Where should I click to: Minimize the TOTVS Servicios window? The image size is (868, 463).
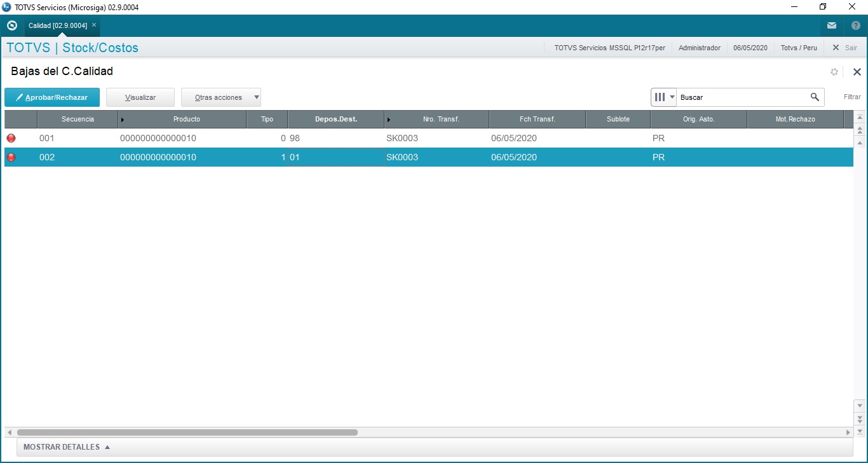pos(794,7)
